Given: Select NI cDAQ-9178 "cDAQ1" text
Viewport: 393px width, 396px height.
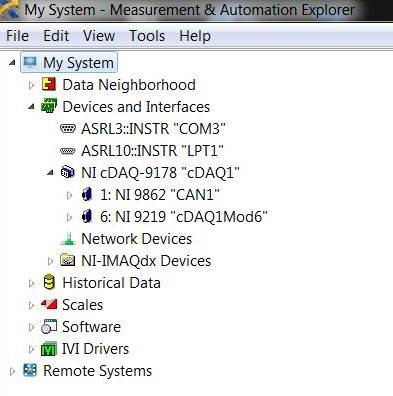Looking at the screenshot, I should (x=160, y=173).
